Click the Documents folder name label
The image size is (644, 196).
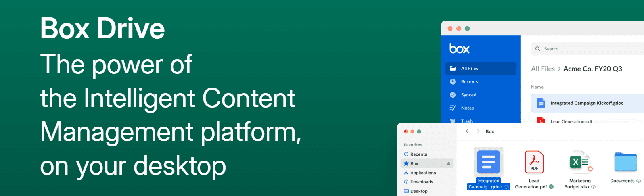pyautogui.click(x=622, y=181)
